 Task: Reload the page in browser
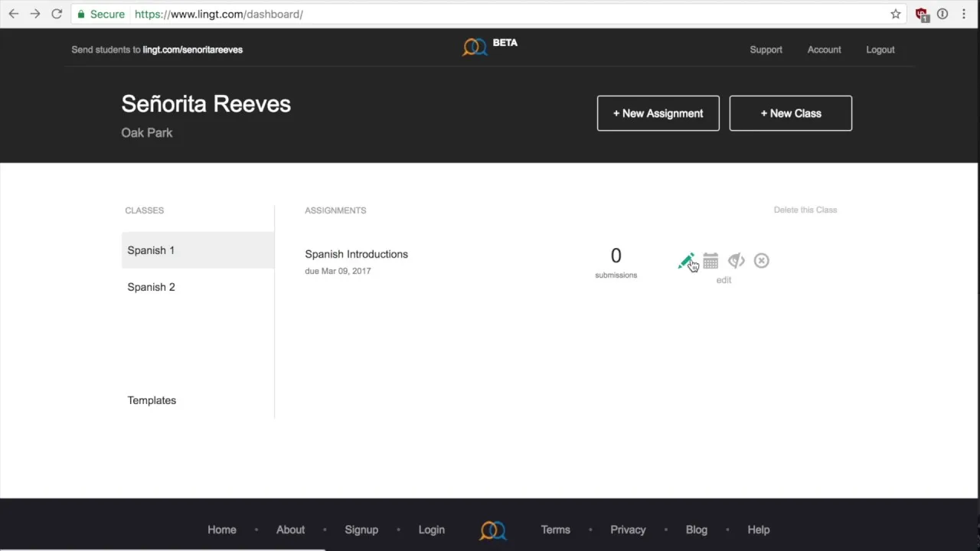57,14
